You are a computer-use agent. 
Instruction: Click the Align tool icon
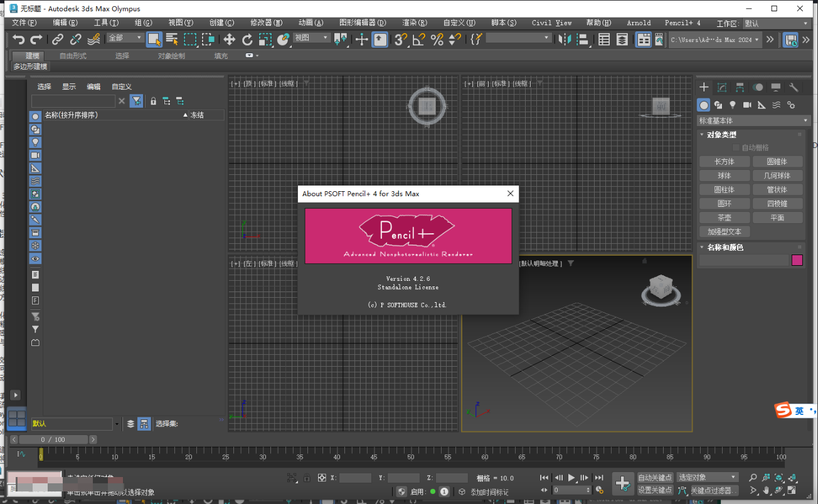[x=583, y=39]
